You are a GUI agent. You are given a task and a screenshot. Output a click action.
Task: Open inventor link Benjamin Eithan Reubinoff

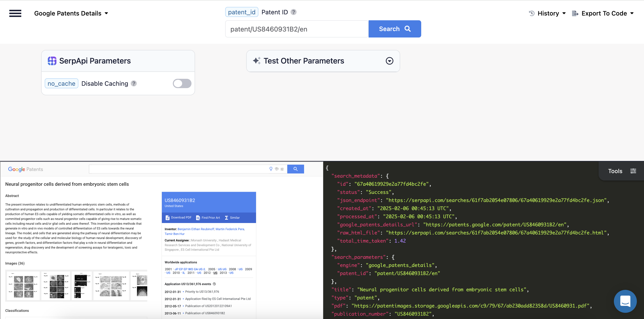[196, 229]
